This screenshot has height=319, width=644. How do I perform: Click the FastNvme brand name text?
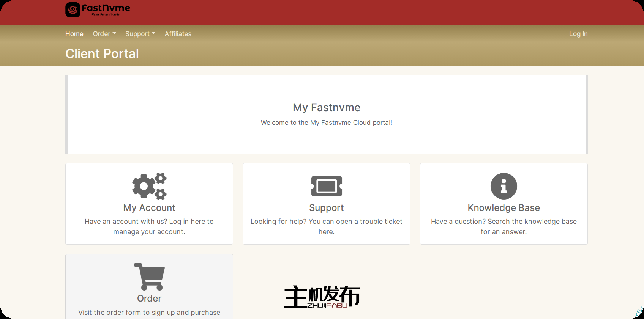tap(106, 8)
